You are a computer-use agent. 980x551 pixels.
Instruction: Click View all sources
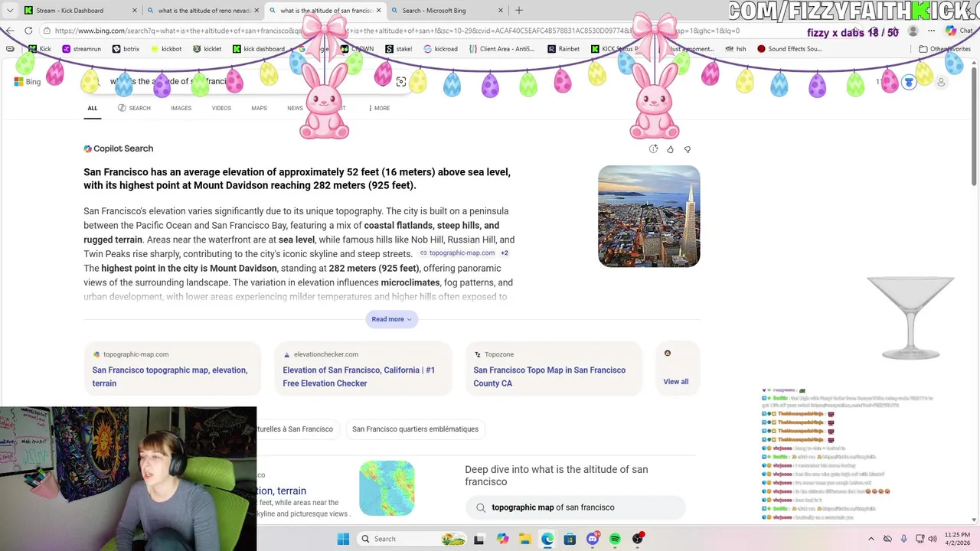[x=676, y=381]
